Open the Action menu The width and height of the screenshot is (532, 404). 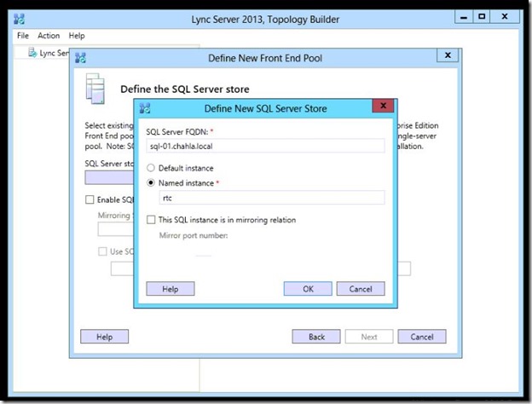(x=49, y=36)
